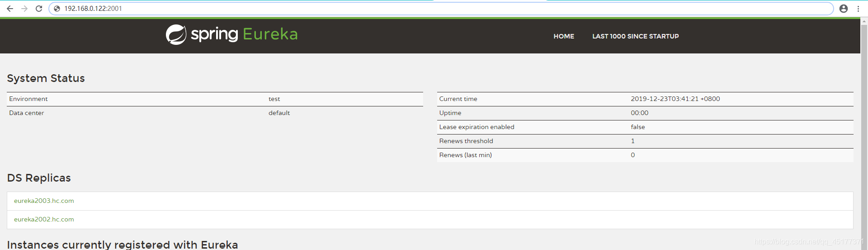868x250 pixels.
Task: Click the 2019-12-23T03:41:21 +0800 value
Action: pos(675,99)
